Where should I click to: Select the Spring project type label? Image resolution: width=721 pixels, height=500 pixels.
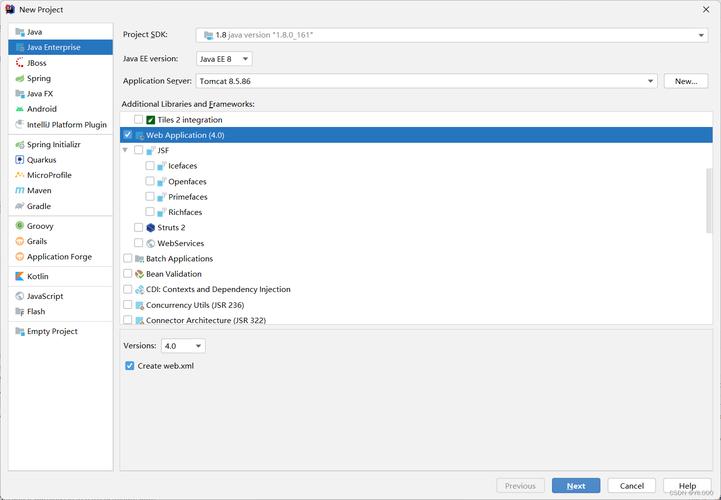point(39,78)
